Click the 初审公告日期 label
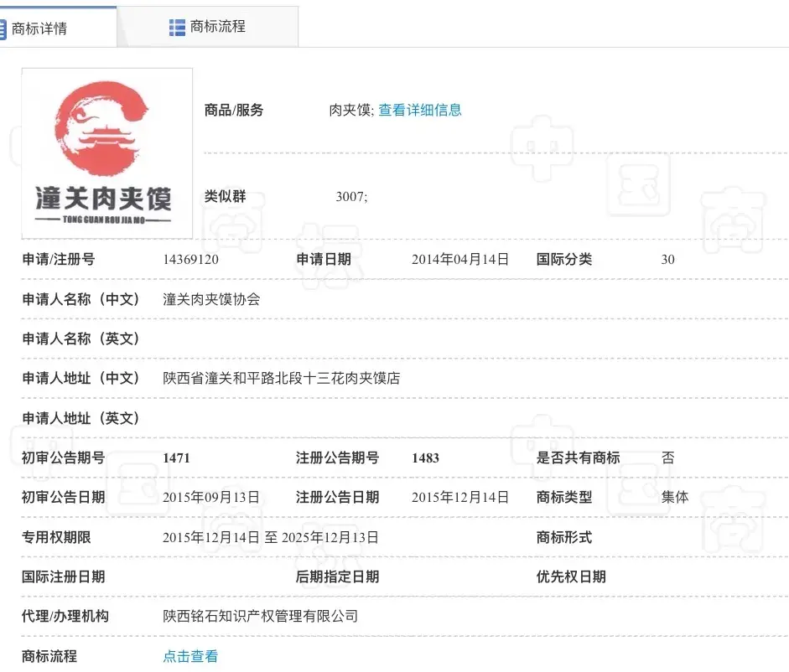 (x=64, y=498)
